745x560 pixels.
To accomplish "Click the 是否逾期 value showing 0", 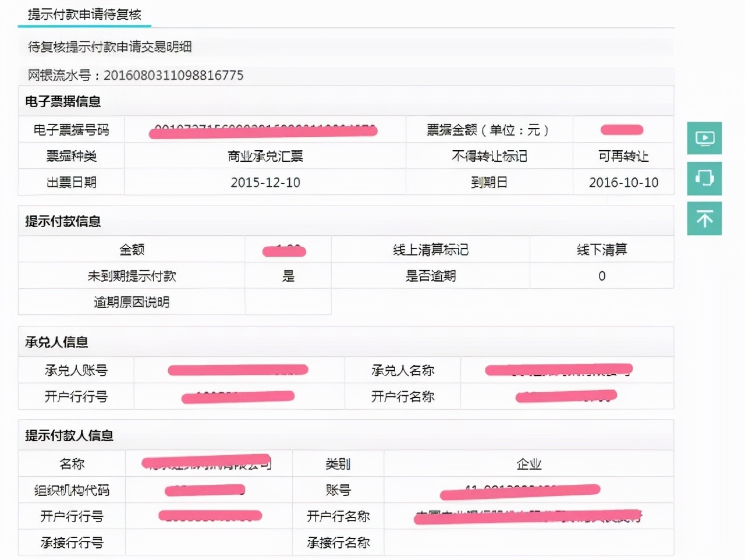I will tap(601, 276).
